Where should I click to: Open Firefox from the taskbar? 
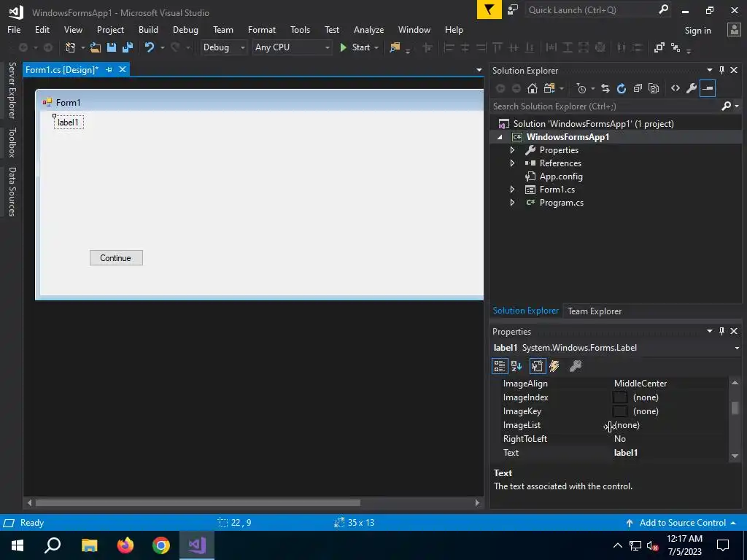(x=125, y=545)
